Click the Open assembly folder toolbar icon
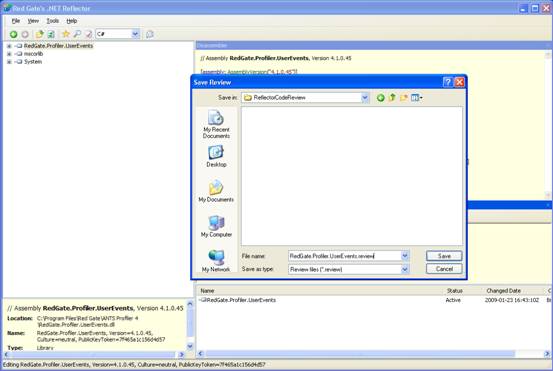The height and width of the screenshot is (371, 553). tap(39, 34)
